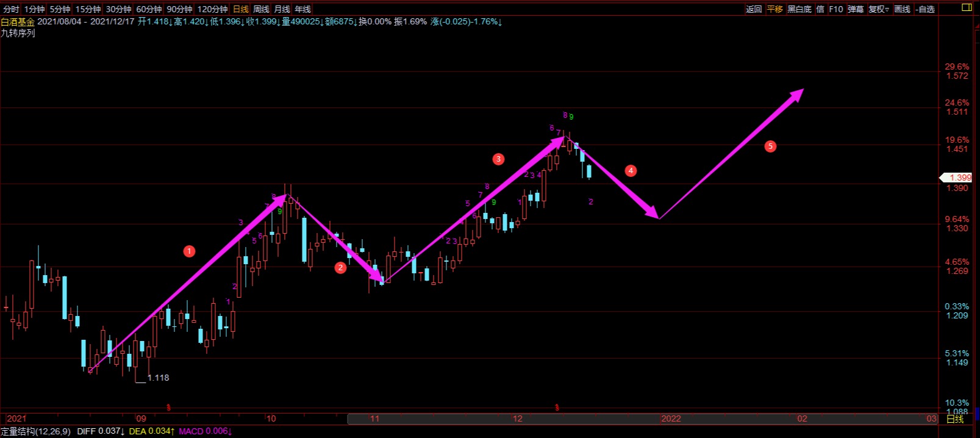Toggle the 平移 pan mode
The width and height of the screenshot is (980, 438).
774,9
